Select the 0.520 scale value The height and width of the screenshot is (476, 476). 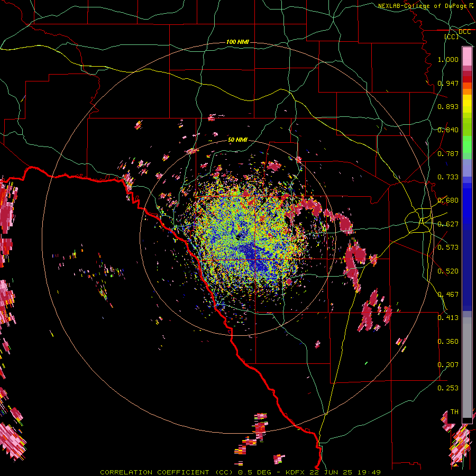[448, 271]
